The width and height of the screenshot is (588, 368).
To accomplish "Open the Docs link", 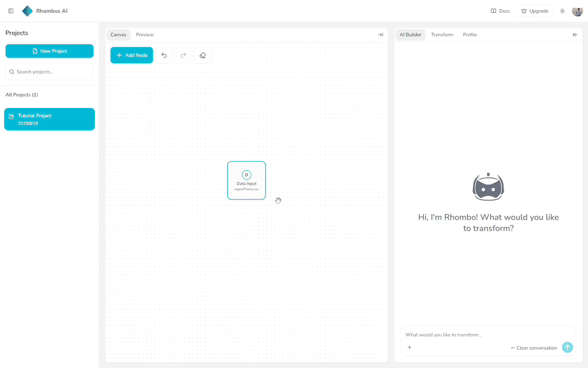I will [x=500, y=11].
